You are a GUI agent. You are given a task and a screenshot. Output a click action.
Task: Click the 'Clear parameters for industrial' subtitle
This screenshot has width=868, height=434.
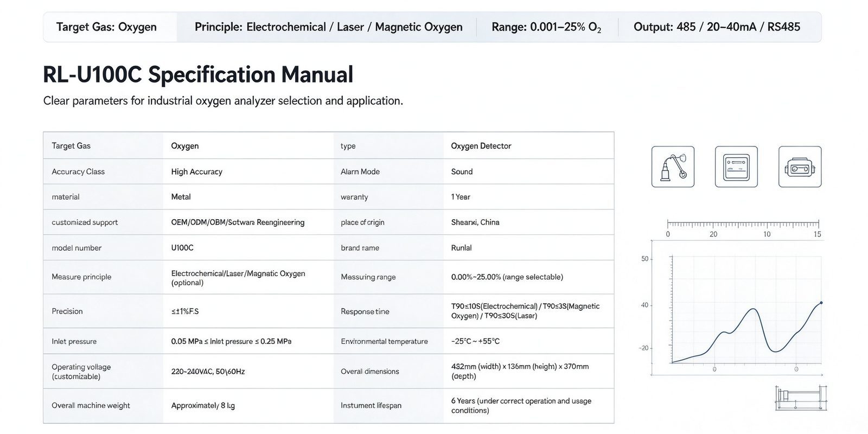[223, 101]
